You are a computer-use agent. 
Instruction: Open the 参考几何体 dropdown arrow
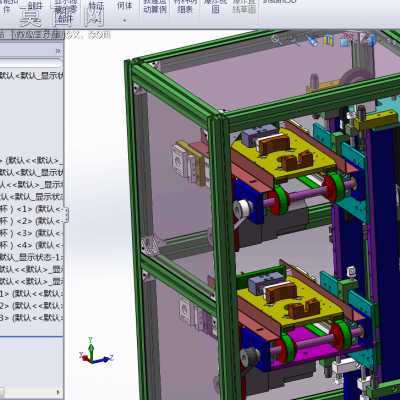coord(124,20)
